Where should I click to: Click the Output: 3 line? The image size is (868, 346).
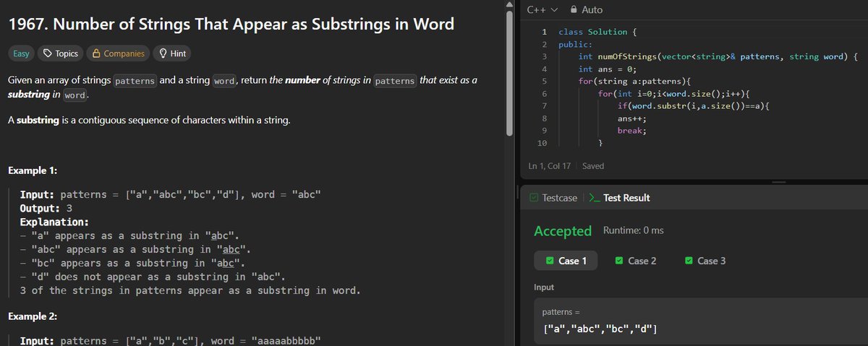click(46, 208)
